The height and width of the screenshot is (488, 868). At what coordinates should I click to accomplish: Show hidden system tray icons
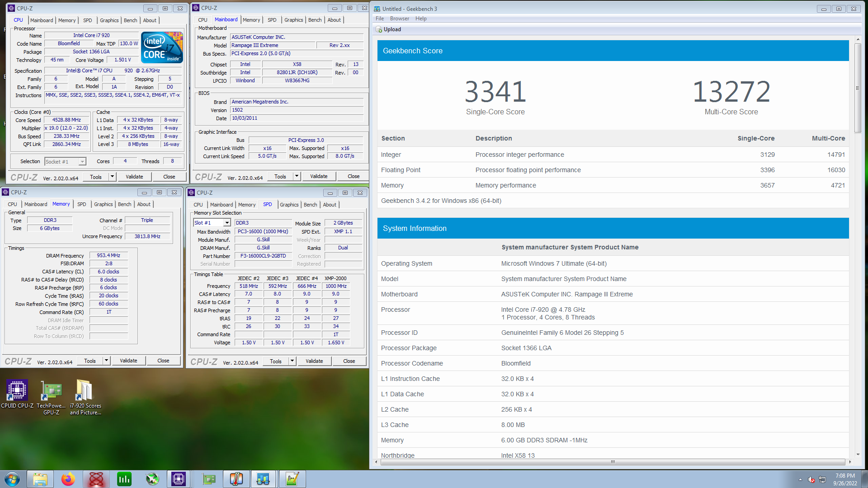coord(800,479)
